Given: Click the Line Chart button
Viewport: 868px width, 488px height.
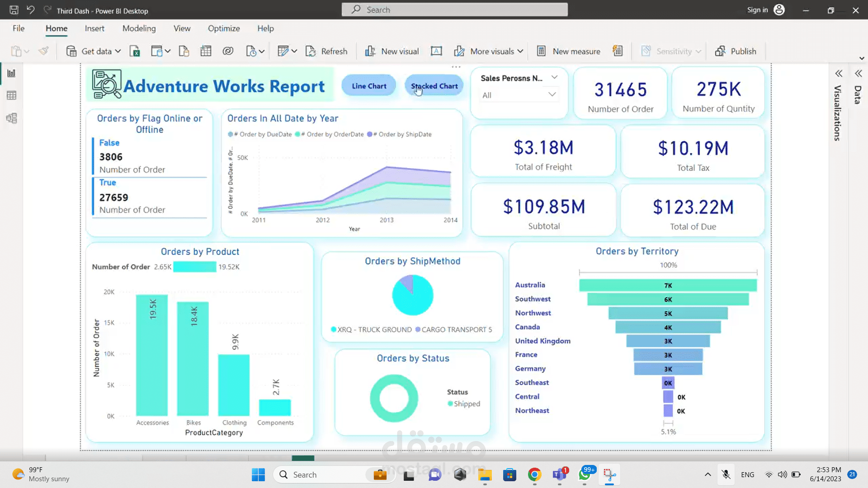Looking at the screenshot, I should (368, 85).
